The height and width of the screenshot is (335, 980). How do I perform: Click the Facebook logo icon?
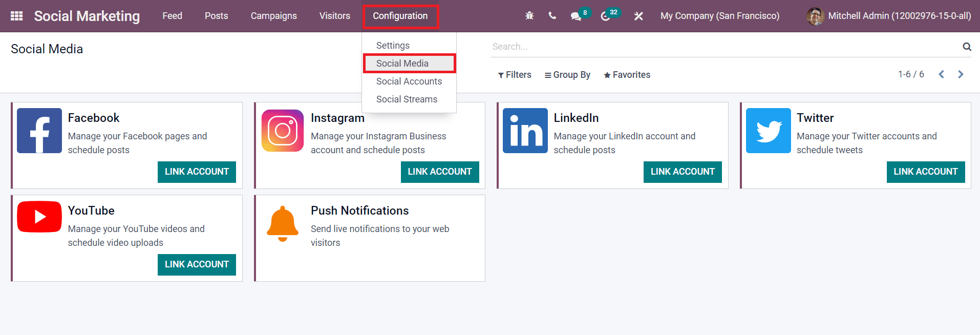pos(39,131)
